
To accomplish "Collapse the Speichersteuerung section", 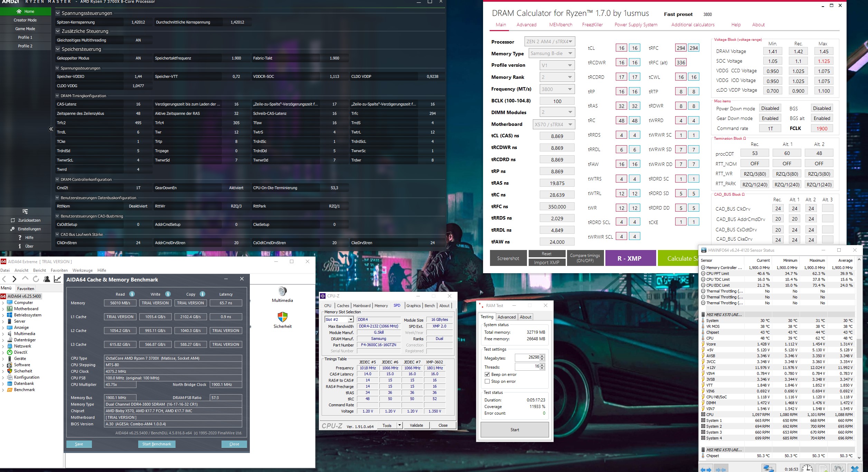I will (58, 49).
